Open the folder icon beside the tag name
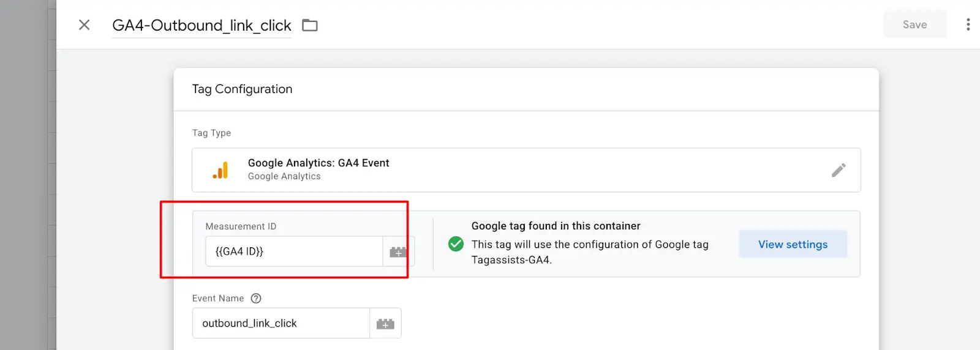The width and height of the screenshot is (980, 350). [x=310, y=25]
